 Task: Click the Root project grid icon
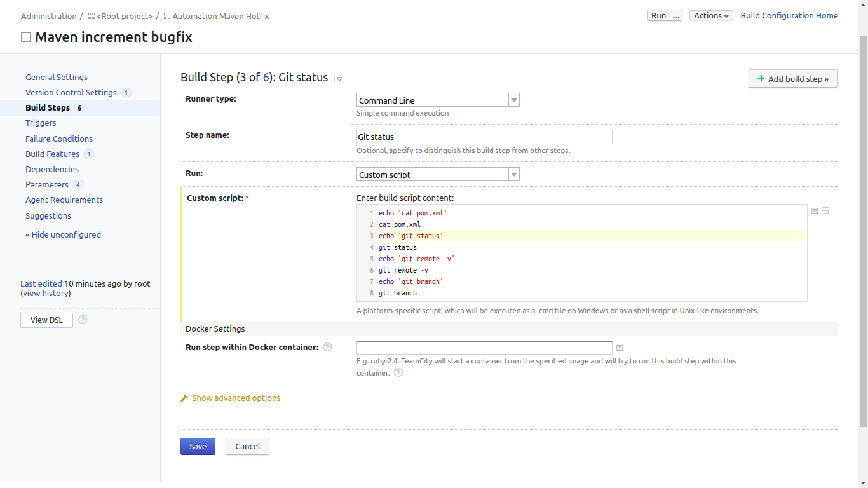[x=92, y=16]
